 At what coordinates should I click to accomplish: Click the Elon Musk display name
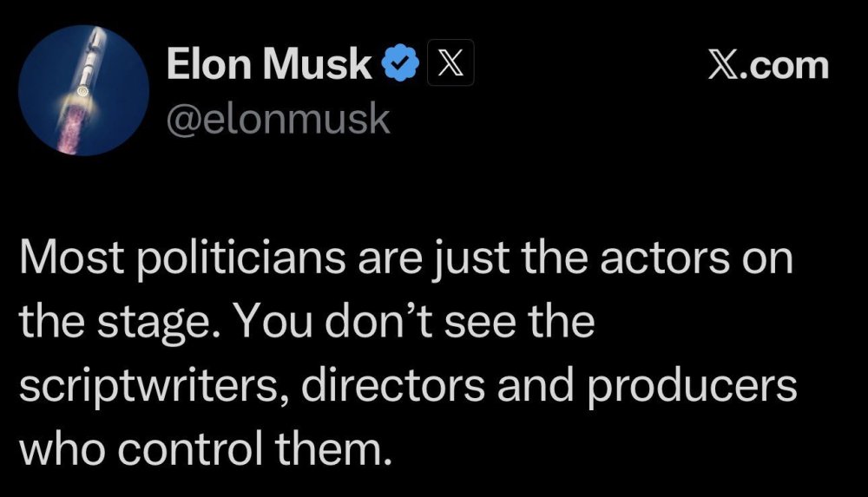[268, 66]
